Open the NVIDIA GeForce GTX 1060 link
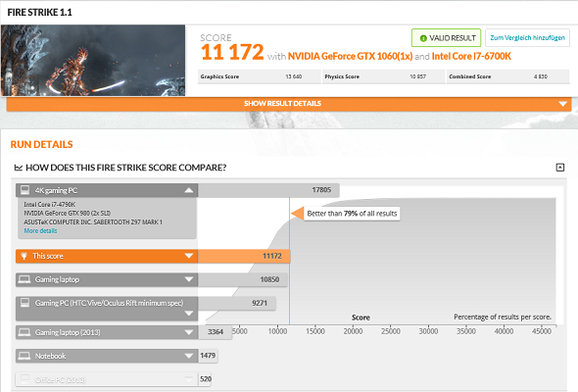 [x=350, y=56]
